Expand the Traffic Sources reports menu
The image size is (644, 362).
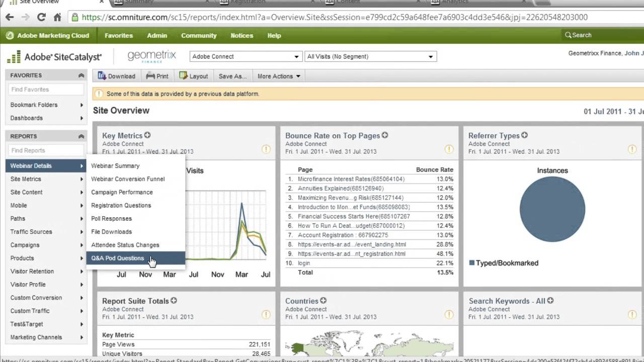[x=46, y=232]
